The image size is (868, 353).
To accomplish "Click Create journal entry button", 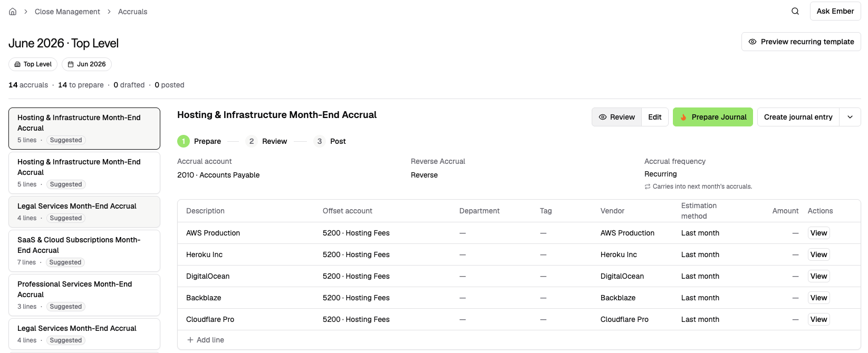I will [x=798, y=117].
